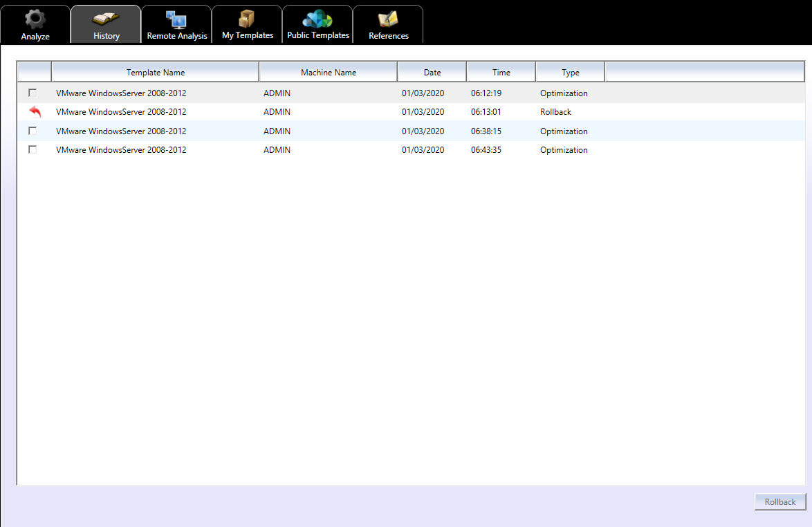Click Optimization type in 06:43:35 row
Screen dimensions: 812x527
(x=564, y=150)
